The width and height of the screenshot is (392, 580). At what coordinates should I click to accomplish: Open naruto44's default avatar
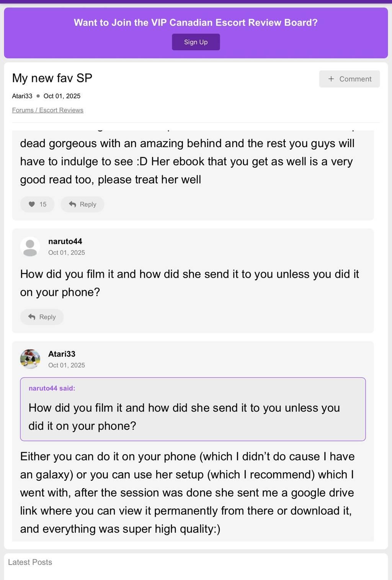point(30,246)
